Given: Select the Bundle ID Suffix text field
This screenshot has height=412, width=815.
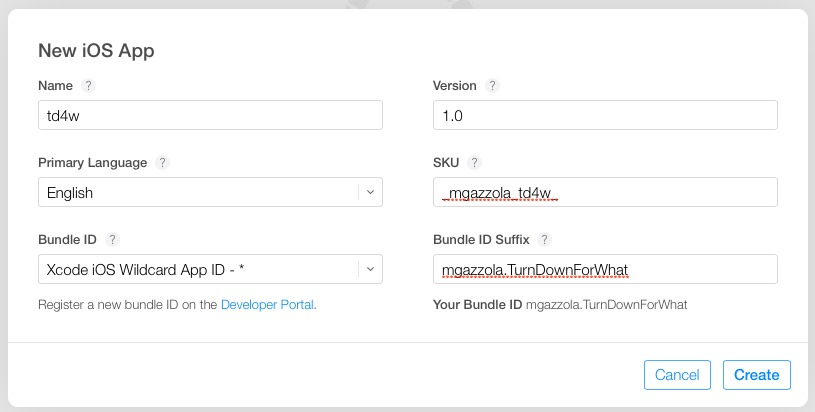Looking at the screenshot, I should pyautogui.click(x=605, y=269).
